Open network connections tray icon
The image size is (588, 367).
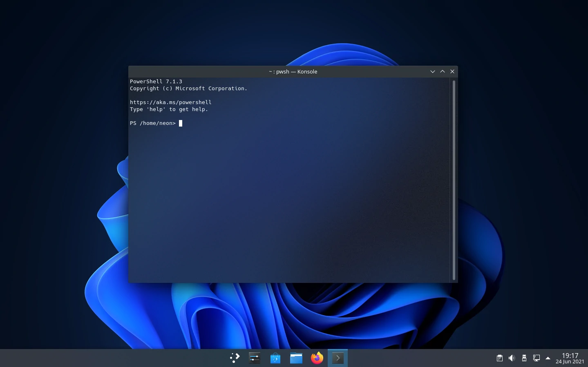(x=537, y=358)
